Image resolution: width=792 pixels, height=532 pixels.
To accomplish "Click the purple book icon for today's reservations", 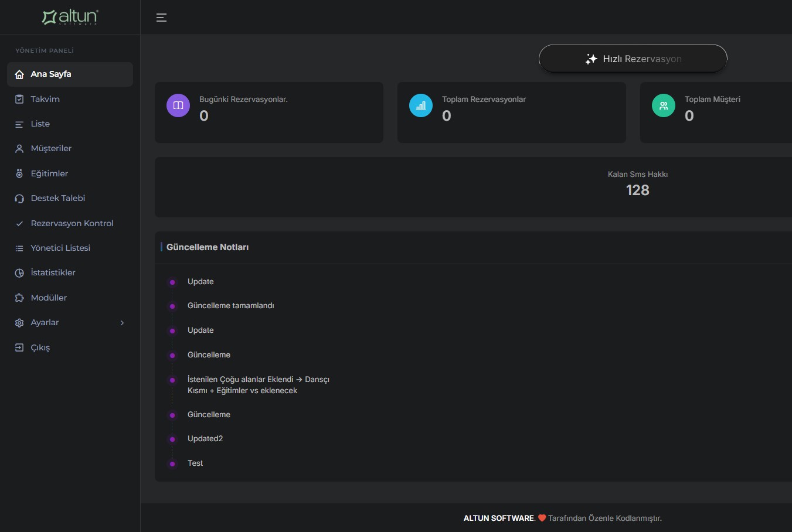I will click(178, 105).
